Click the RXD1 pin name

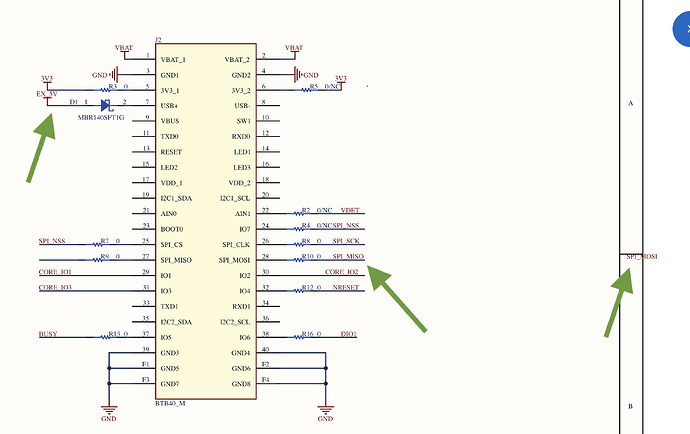click(241, 306)
